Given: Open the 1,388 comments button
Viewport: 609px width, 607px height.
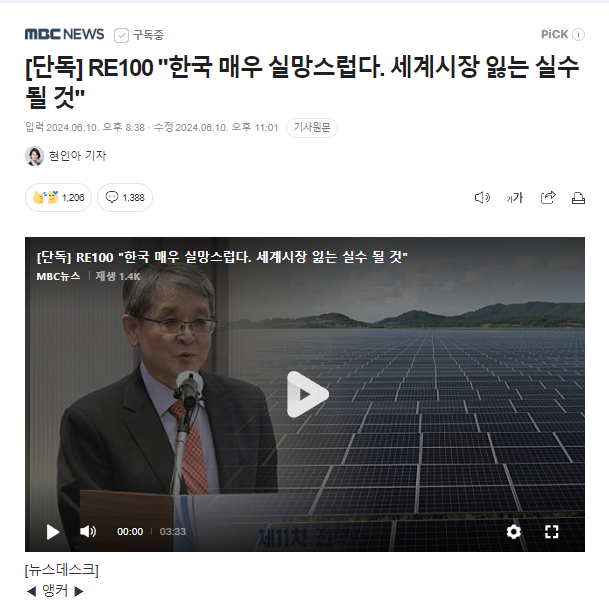Looking at the screenshot, I should click(125, 197).
